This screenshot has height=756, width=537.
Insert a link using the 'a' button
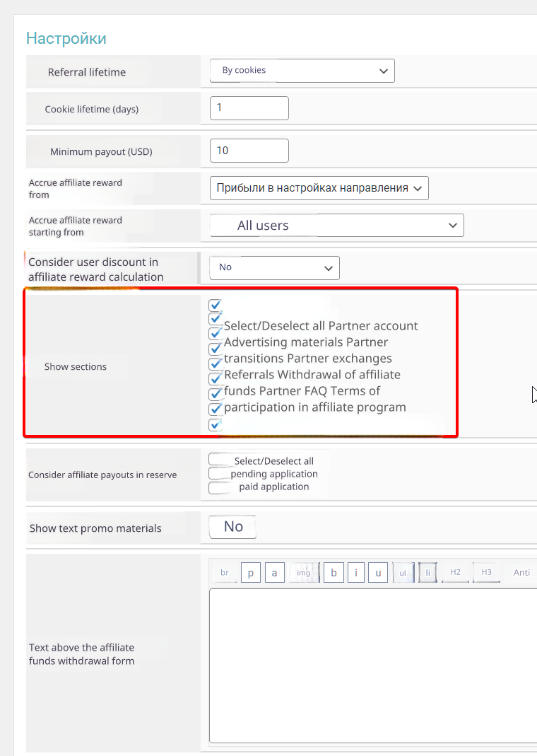274,573
